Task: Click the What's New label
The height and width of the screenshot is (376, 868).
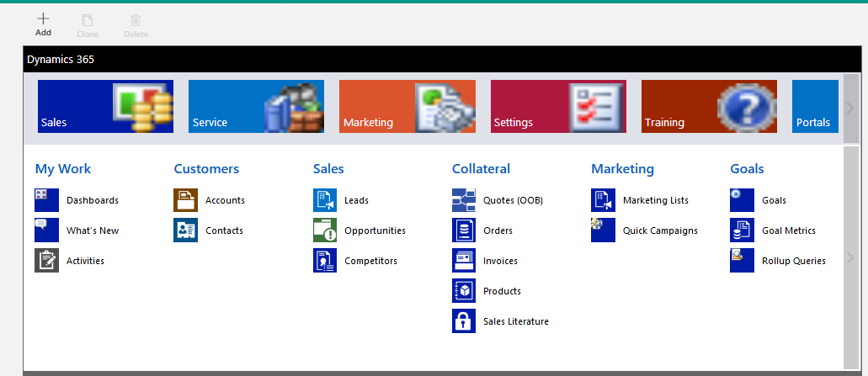Action: (x=93, y=230)
